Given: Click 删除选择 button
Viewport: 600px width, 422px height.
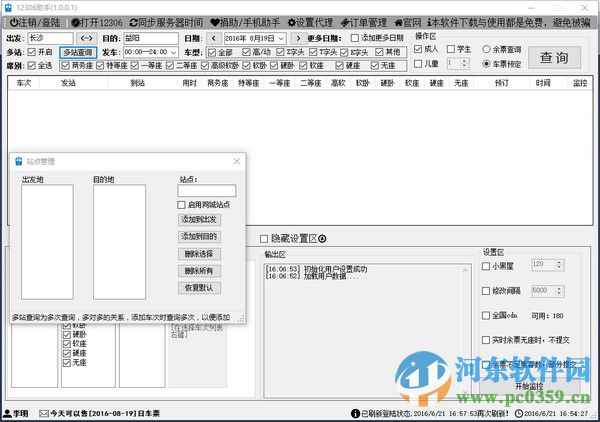Looking at the screenshot, I should (x=199, y=254).
